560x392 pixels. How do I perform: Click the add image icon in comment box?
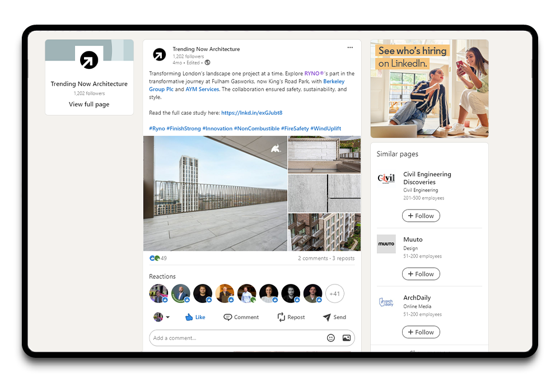click(x=347, y=338)
